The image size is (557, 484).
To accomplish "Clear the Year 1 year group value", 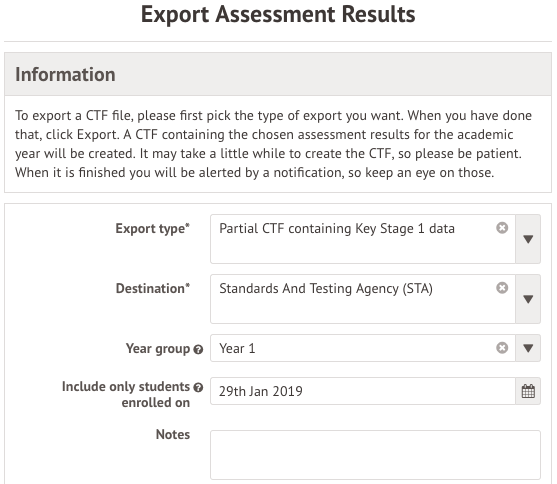I will tap(502, 348).
